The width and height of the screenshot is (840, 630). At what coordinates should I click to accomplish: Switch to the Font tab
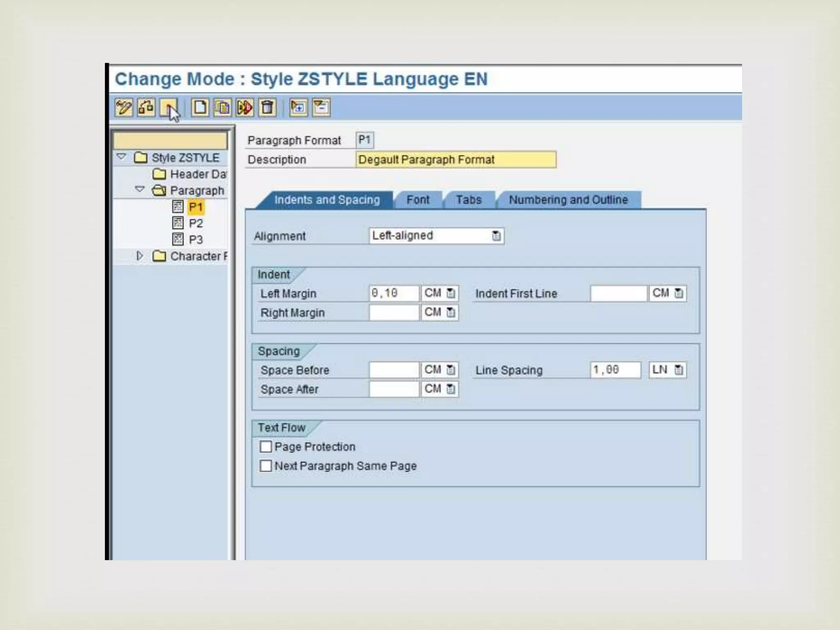pyautogui.click(x=418, y=200)
